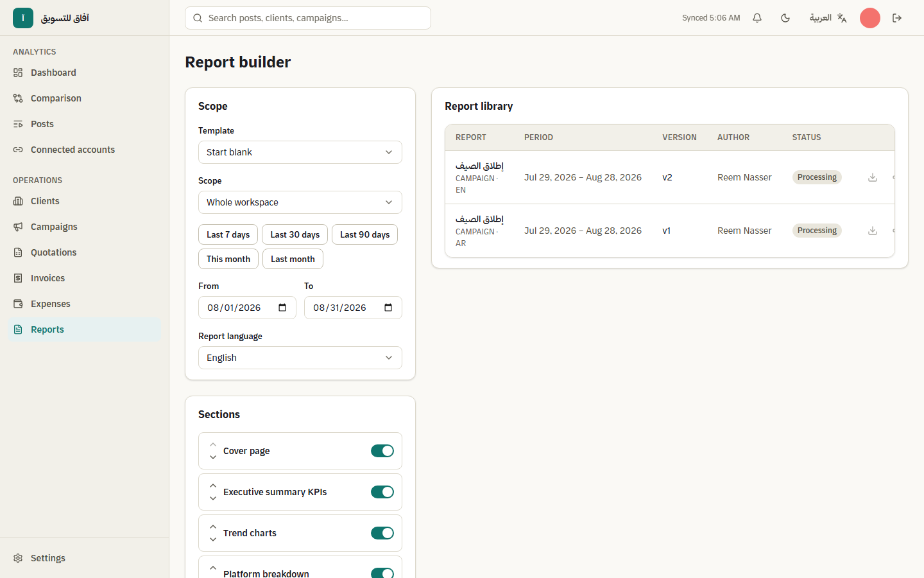Move Platform breakdown section up
This screenshot has width=924, height=578.
213,568
